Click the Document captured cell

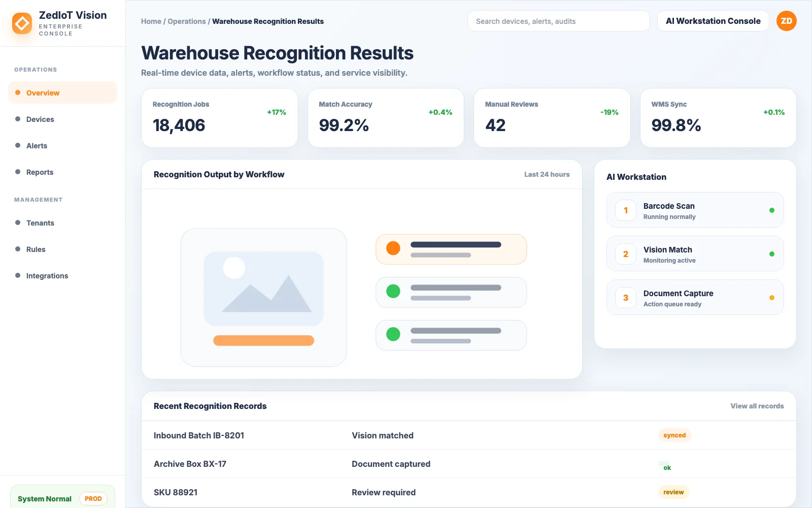coord(391,464)
